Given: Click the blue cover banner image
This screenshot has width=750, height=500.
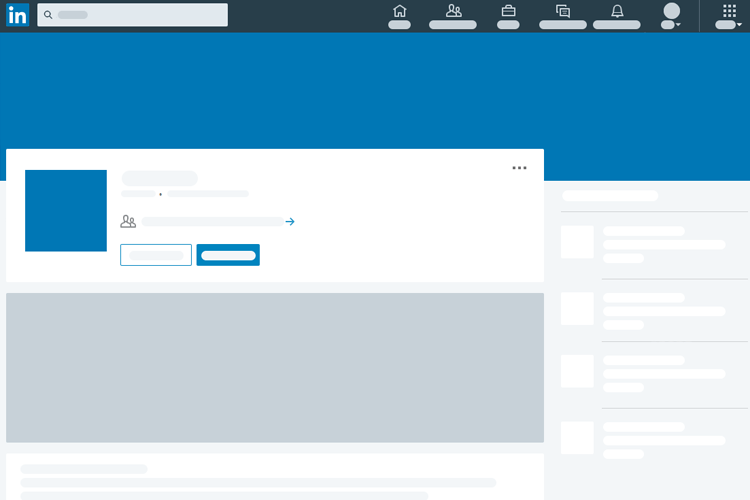Looking at the screenshot, I should [375, 91].
